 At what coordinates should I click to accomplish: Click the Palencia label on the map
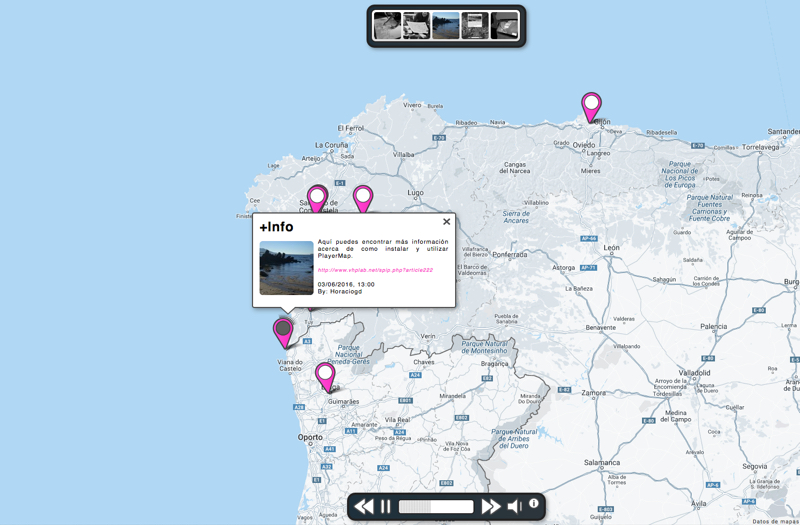[713, 326]
